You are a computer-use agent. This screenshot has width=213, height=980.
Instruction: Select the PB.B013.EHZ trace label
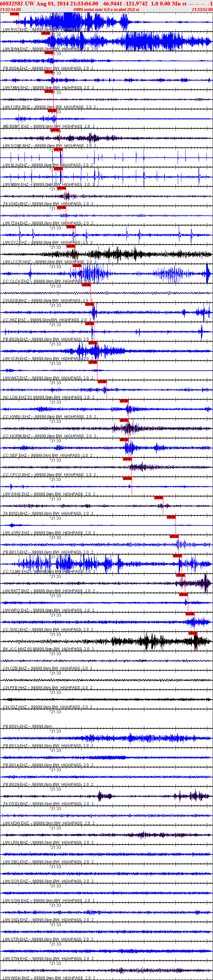pyautogui.click(x=48, y=746)
